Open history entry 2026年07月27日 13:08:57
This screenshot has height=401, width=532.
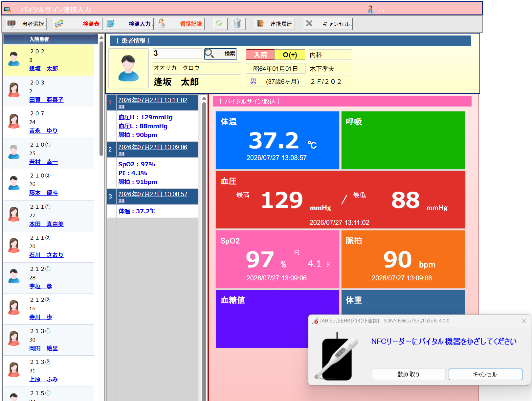(153, 194)
